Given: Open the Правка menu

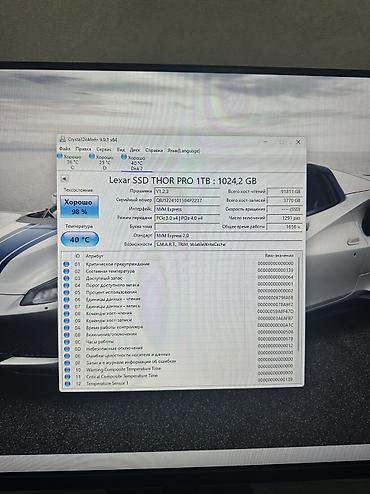Looking at the screenshot, I should tap(83, 149).
